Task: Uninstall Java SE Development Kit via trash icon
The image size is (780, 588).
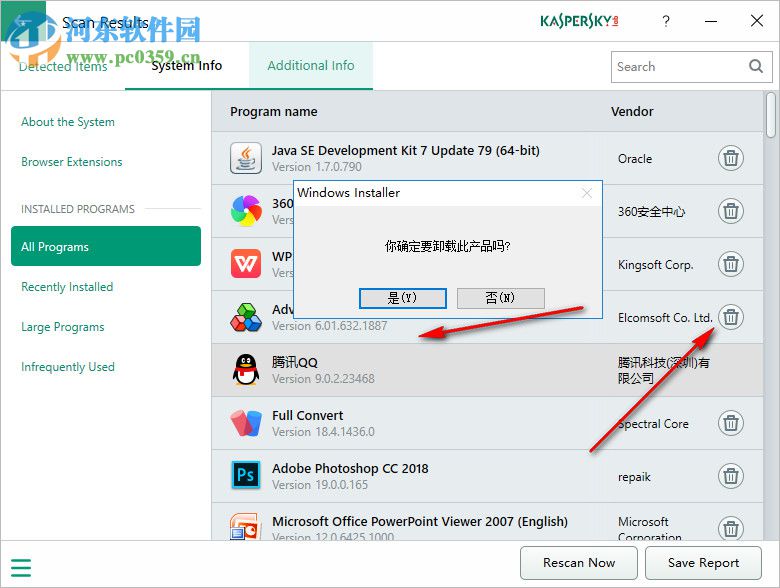Action: pos(730,158)
